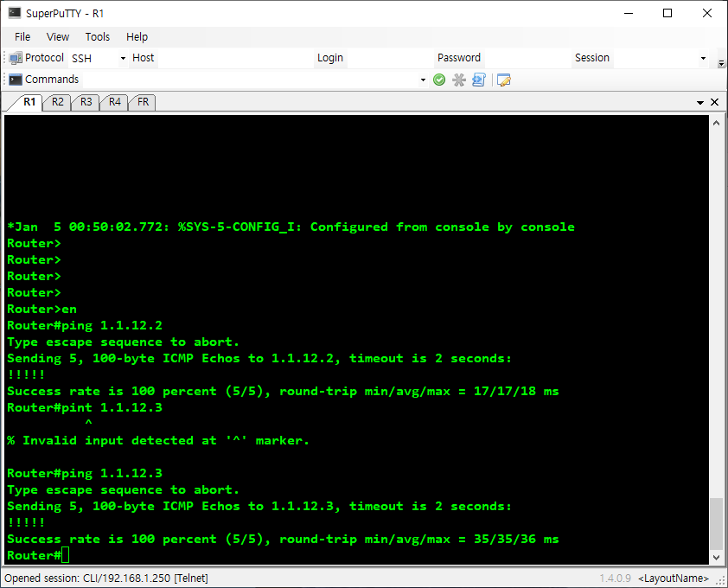Click the Login input field
This screenshot has height=588, width=728.
point(390,58)
